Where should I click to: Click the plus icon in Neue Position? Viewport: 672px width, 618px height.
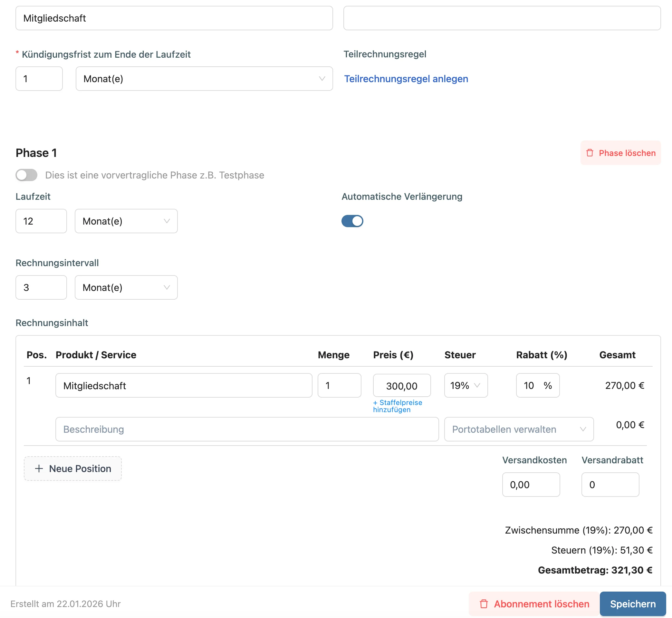coord(39,468)
